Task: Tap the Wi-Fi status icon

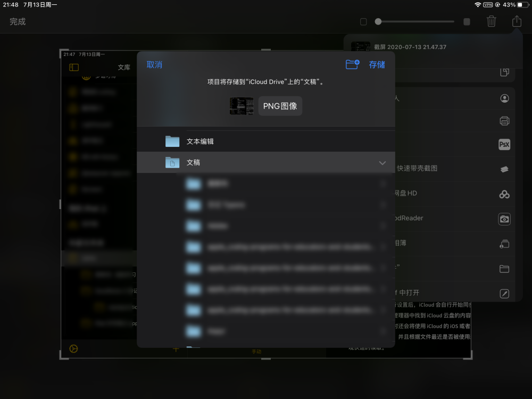Action: pos(478,5)
